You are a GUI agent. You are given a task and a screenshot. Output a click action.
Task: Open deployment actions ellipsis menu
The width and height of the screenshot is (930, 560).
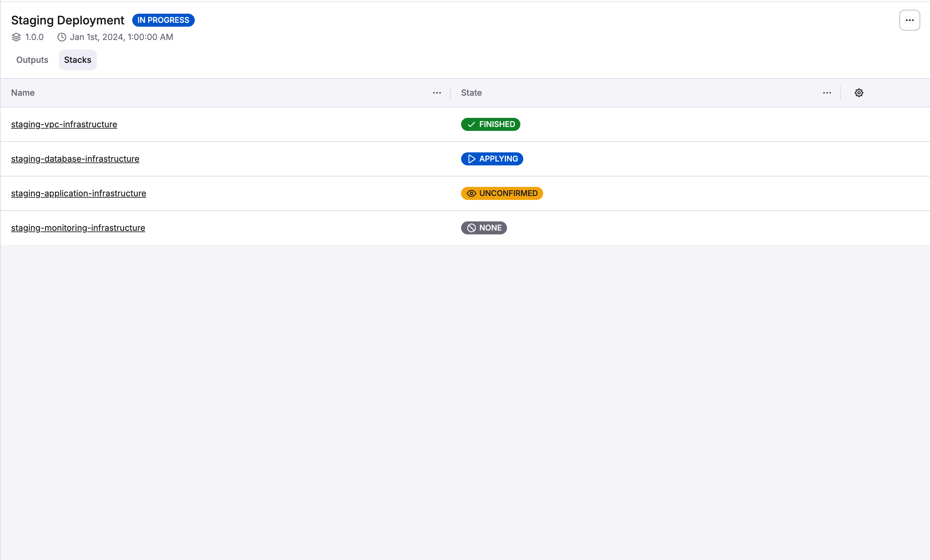pos(909,21)
